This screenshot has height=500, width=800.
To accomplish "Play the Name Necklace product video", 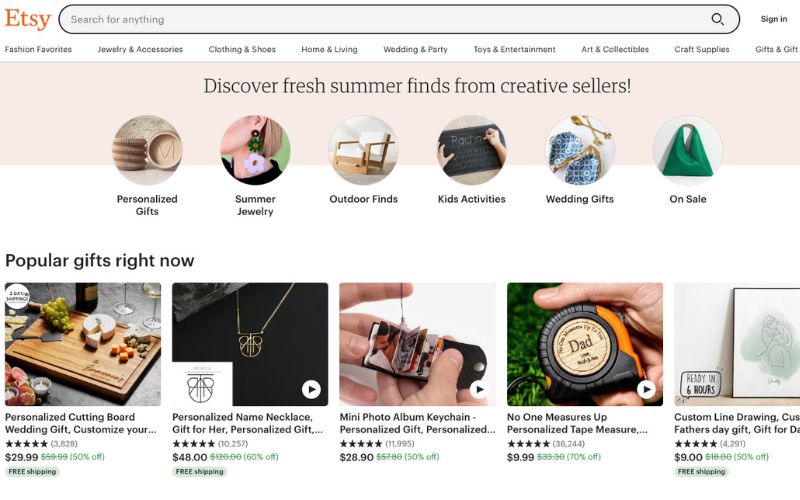I will (x=311, y=389).
